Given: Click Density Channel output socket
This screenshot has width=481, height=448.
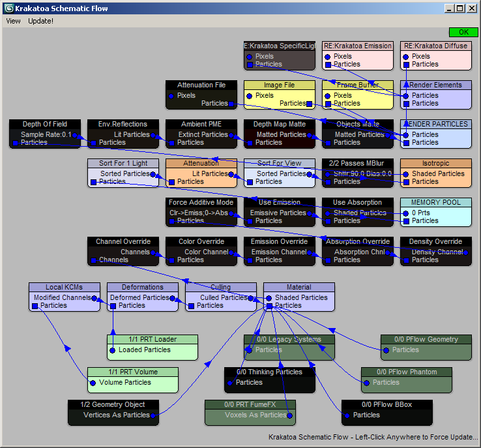Looking at the screenshot, I should click(x=465, y=252).
